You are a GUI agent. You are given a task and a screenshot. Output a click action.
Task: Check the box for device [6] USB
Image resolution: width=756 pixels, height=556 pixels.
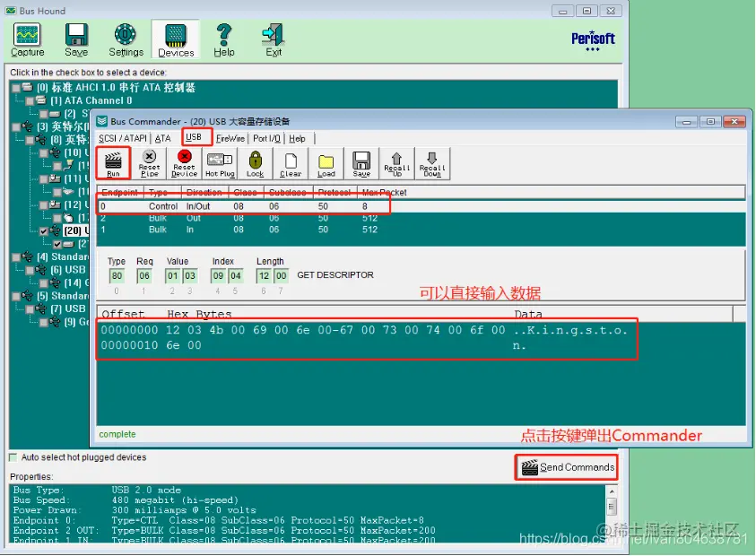[30, 270]
